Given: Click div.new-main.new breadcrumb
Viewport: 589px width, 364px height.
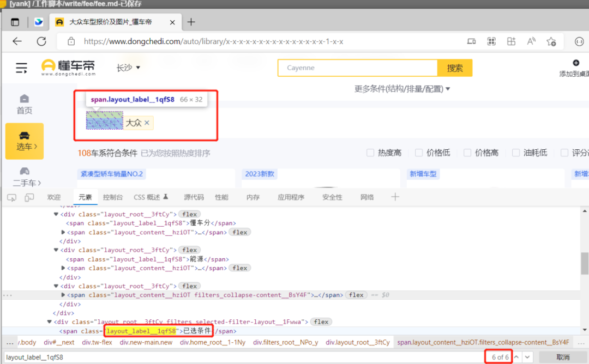Looking at the screenshot, I should pyautogui.click(x=146, y=342).
